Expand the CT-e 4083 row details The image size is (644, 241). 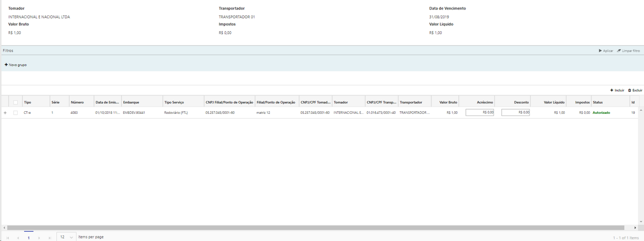point(5,113)
